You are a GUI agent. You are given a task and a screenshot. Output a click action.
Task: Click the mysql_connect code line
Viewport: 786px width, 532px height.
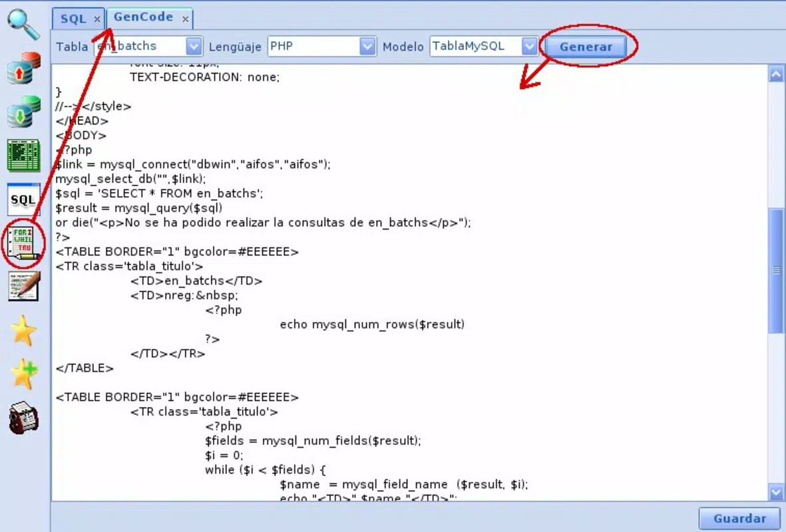(193, 164)
